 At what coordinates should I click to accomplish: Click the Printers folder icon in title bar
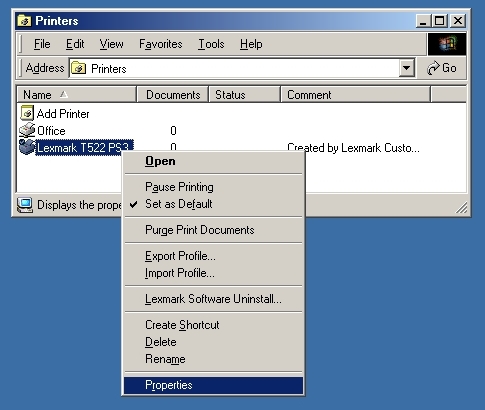(x=25, y=21)
